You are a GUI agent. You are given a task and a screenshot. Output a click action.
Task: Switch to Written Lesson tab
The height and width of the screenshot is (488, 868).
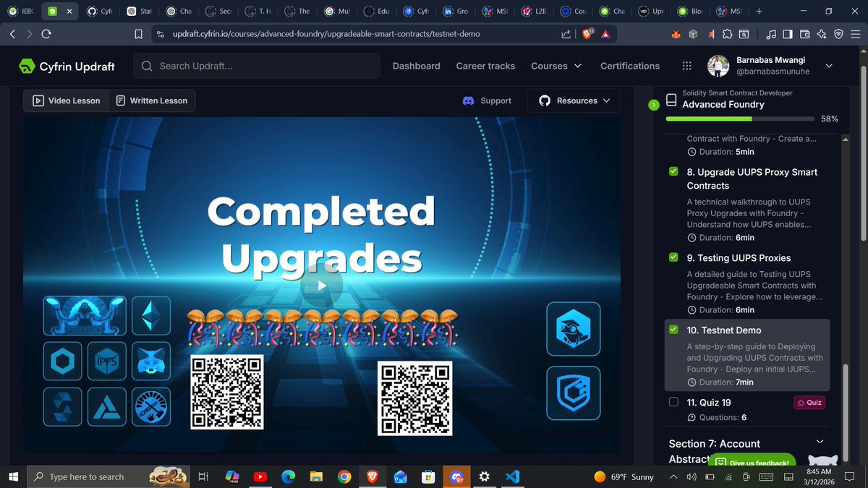(x=152, y=100)
